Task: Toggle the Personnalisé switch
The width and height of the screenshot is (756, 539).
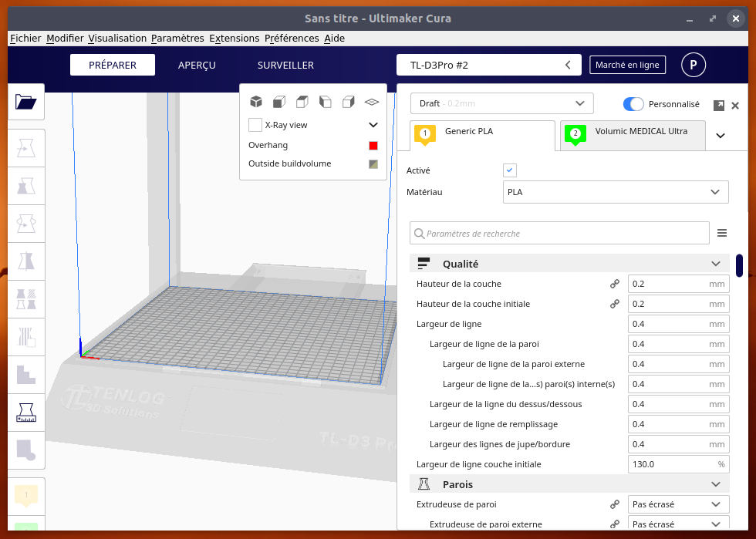Action: click(x=633, y=104)
